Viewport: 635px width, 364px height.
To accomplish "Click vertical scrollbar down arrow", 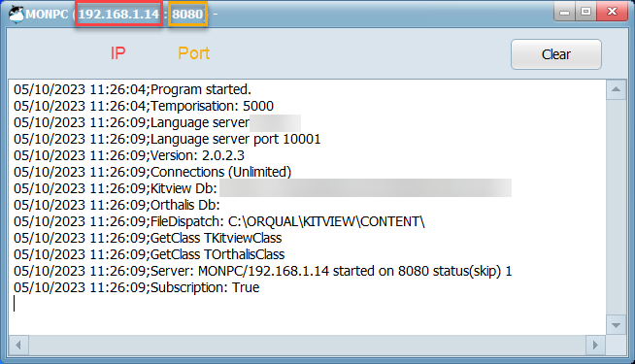I will pyautogui.click(x=616, y=325).
